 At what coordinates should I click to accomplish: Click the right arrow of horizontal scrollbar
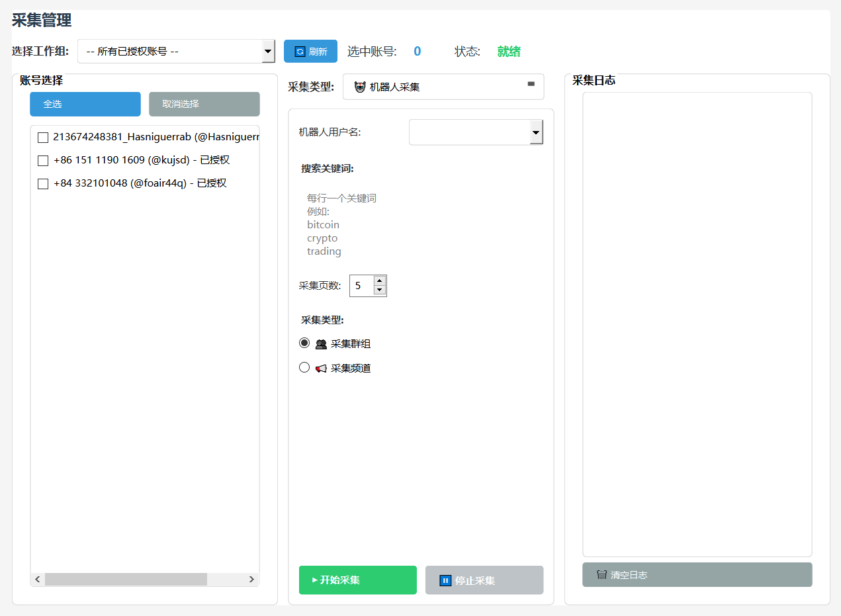[x=251, y=580]
